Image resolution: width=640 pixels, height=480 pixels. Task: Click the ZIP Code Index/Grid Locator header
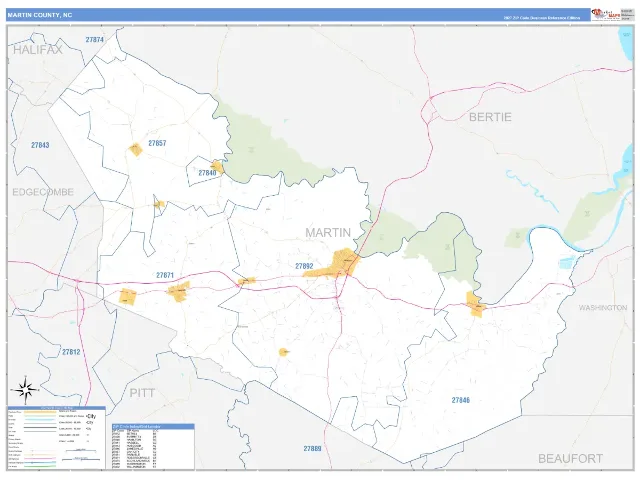pos(153,427)
